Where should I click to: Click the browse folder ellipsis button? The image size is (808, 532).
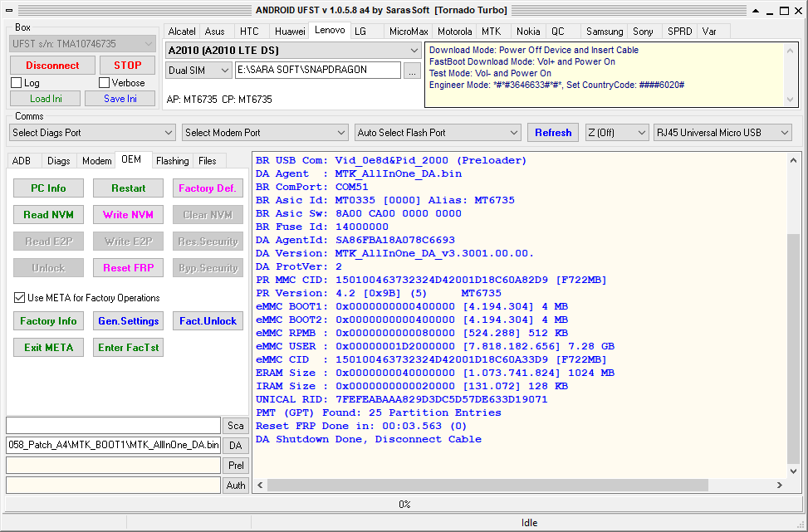click(412, 71)
